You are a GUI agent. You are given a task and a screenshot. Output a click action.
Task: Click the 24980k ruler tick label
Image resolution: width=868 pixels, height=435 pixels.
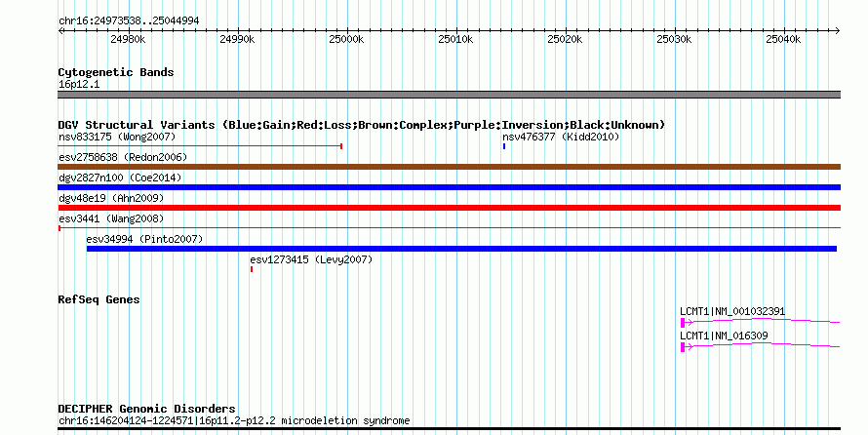click(x=128, y=39)
